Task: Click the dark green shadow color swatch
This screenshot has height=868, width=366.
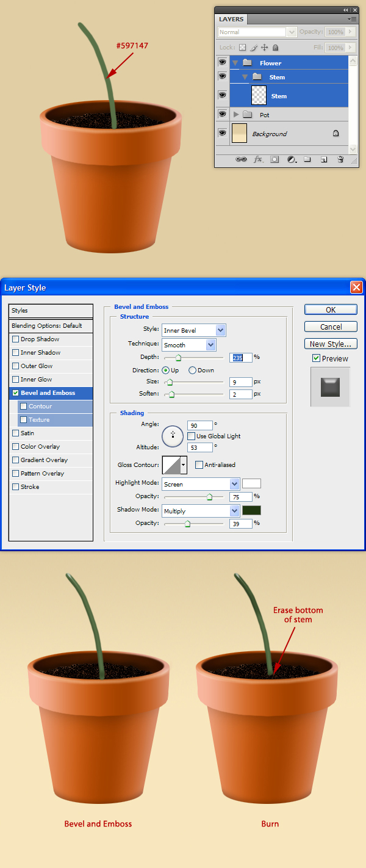Action: [251, 510]
